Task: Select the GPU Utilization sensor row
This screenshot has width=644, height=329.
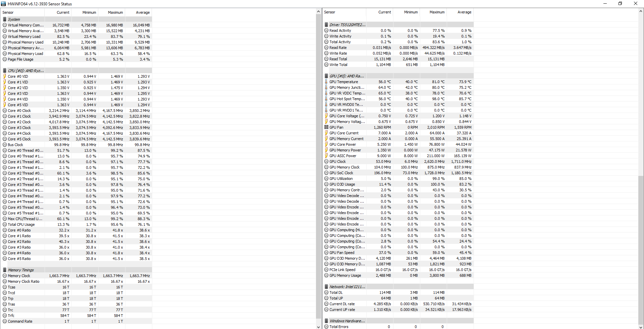Action: pos(341,179)
